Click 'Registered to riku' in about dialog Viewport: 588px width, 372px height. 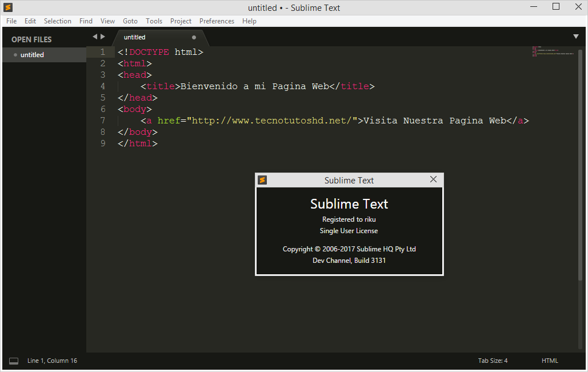coord(349,219)
